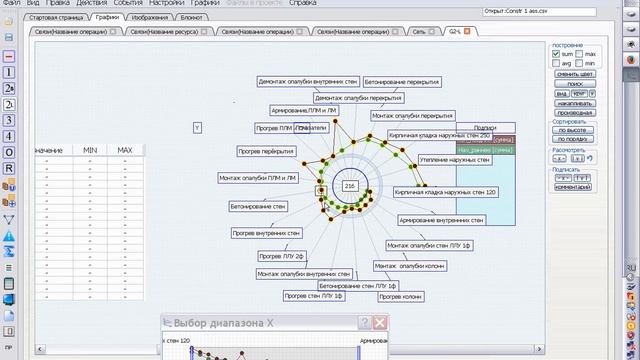Click the blue undo arrow in Рассмотреть group
The height and width of the screenshot is (360, 640).
click(x=590, y=158)
